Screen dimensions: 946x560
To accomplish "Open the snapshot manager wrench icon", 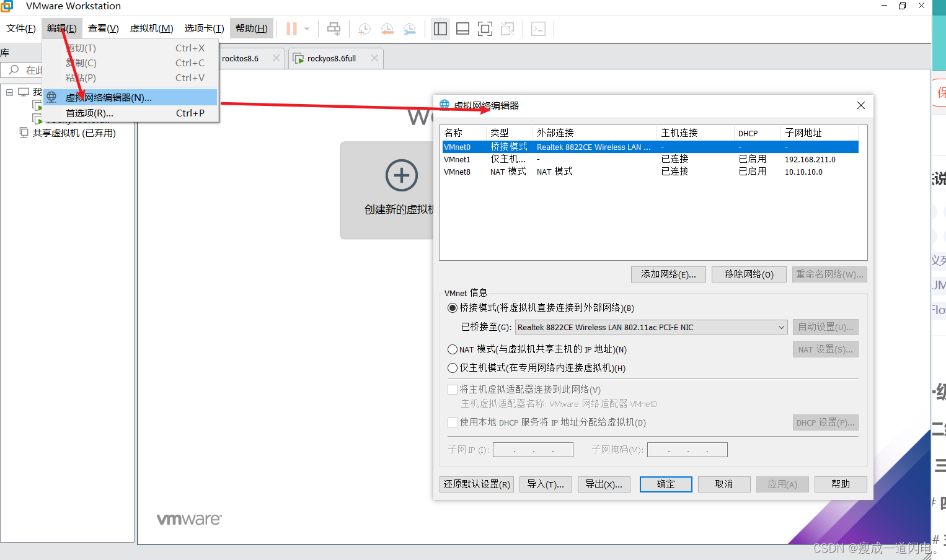I will (409, 28).
